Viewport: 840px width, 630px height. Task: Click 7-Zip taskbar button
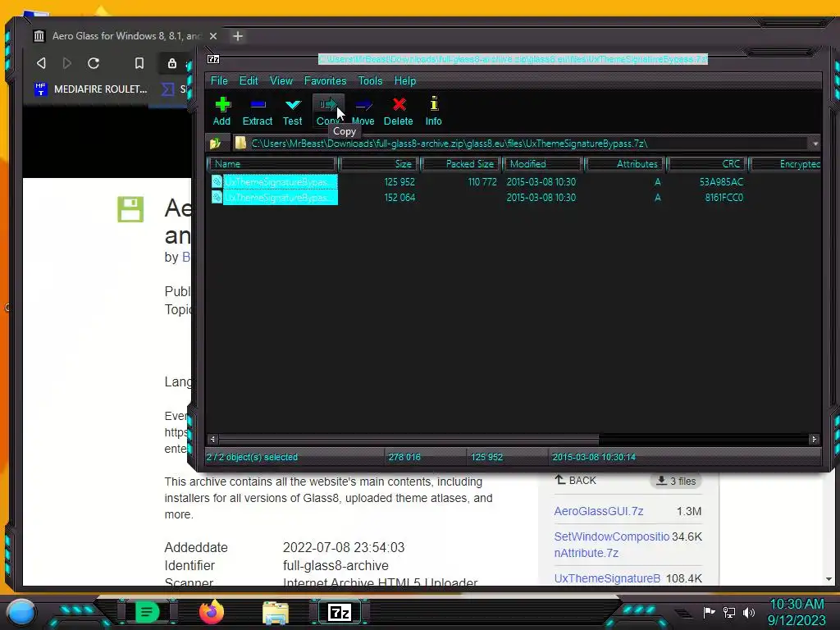(x=339, y=612)
